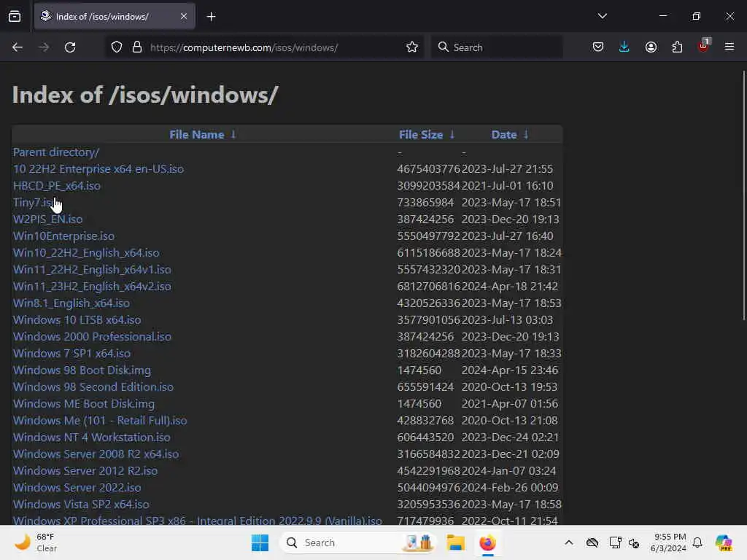Sort the listing by File Name

[x=196, y=135]
